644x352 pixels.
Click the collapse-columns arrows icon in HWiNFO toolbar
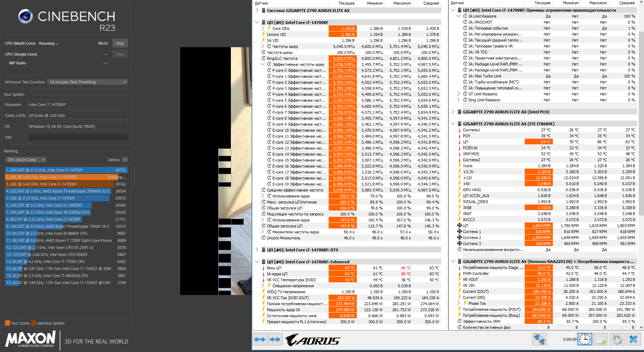pyautogui.click(x=274, y=339)
